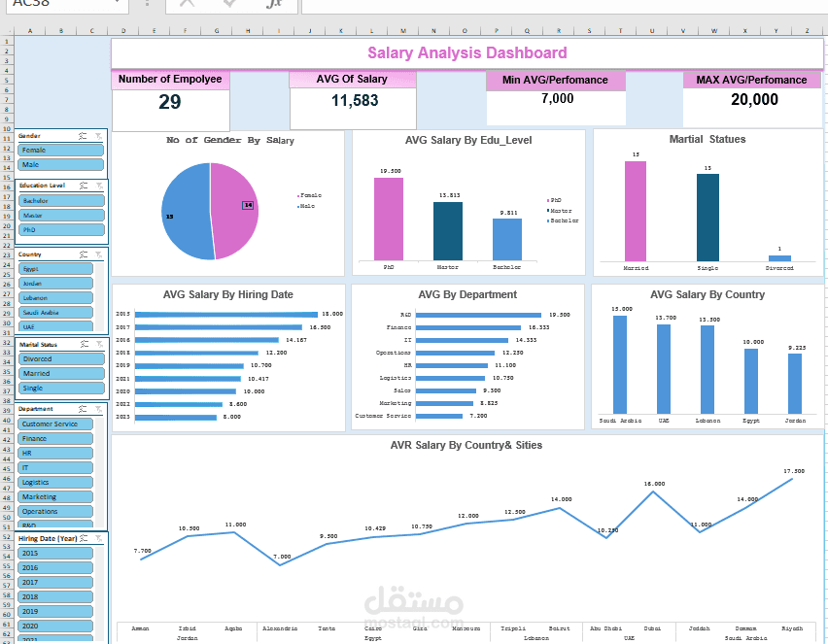This screenshot has height=644, width=828.
Task: Click the 2015 bar in AVG Salary By Hiring Date
Action: (x=226, y=314)
